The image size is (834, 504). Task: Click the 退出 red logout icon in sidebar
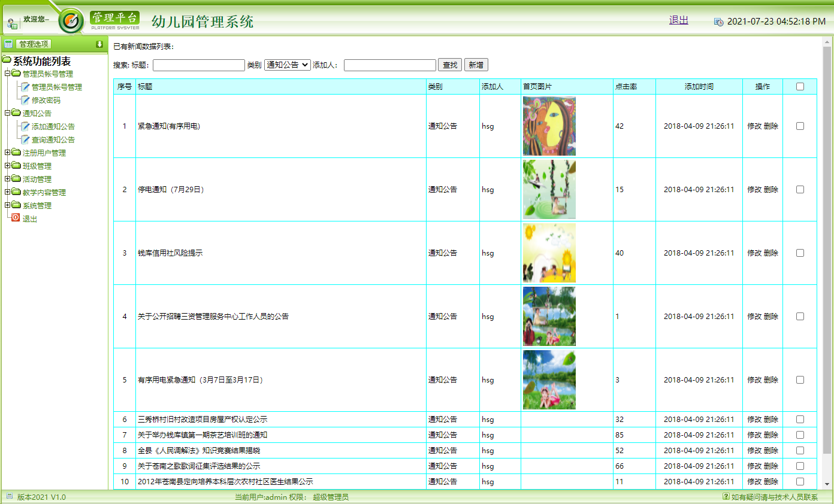click(x=14, y=218)
